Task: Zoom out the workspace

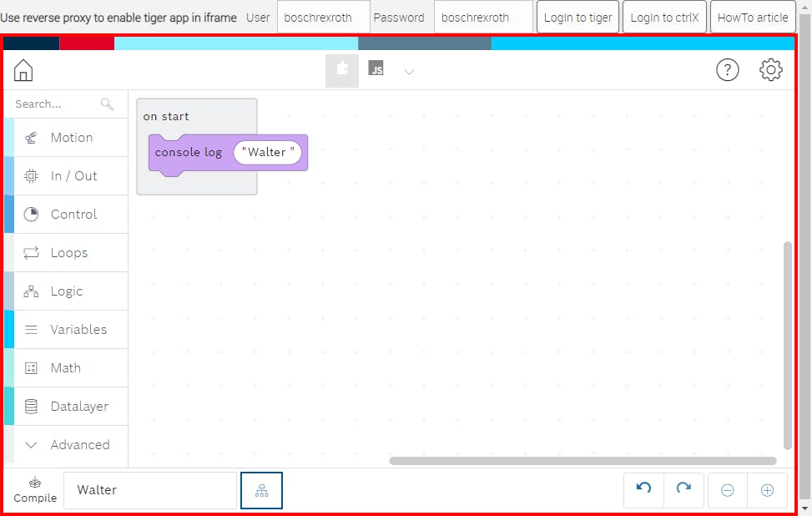Action: pos(727,490)
